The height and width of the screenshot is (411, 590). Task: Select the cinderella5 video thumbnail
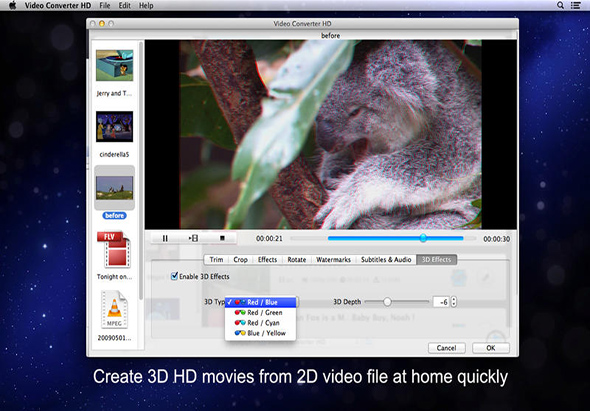[x=114, y=127]
